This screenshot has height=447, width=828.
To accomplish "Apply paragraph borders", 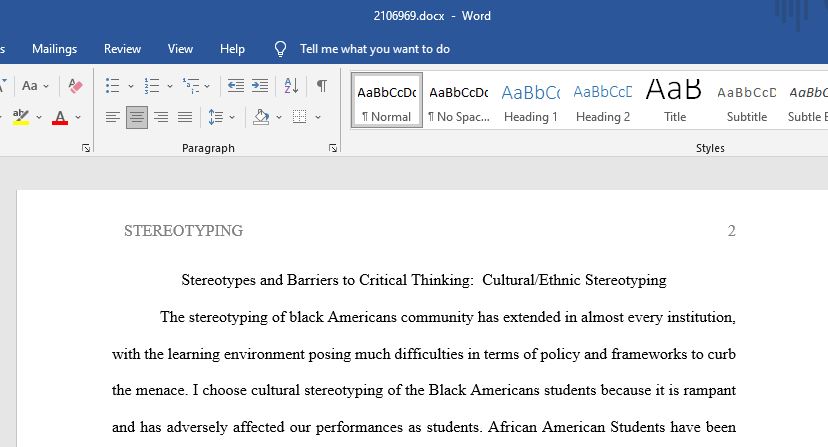I will point(299,117).
